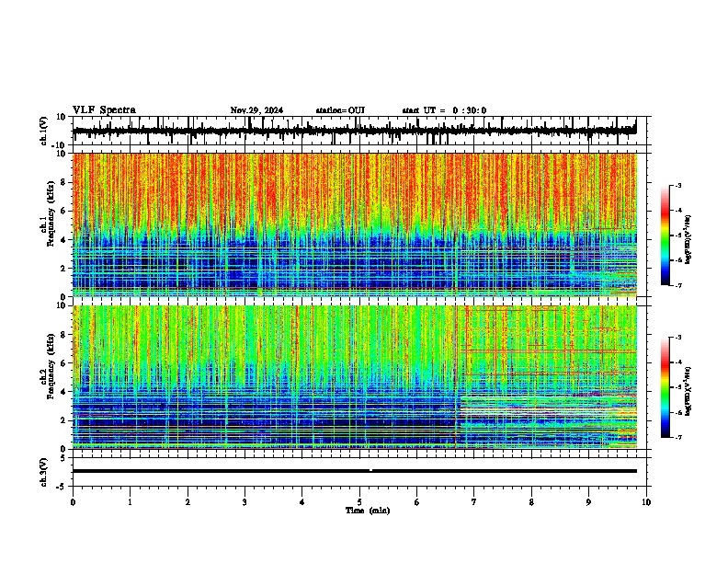
Task: Click the "6" minute tick label
Action: pos(416,502)
